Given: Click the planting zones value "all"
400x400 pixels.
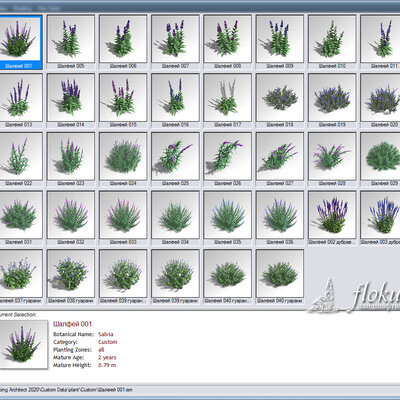Looking at the screenshot, I should pyautogui.click(x=101, y=350).
